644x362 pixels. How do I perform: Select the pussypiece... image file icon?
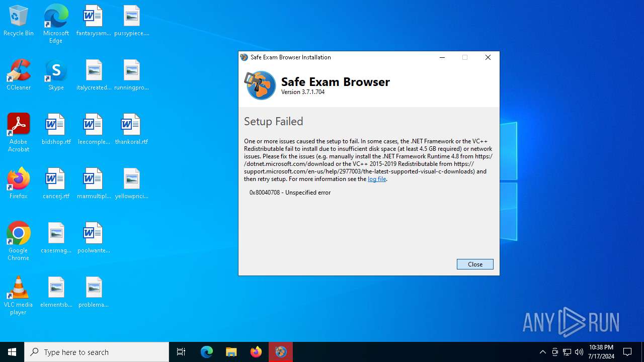coord(131,21)
